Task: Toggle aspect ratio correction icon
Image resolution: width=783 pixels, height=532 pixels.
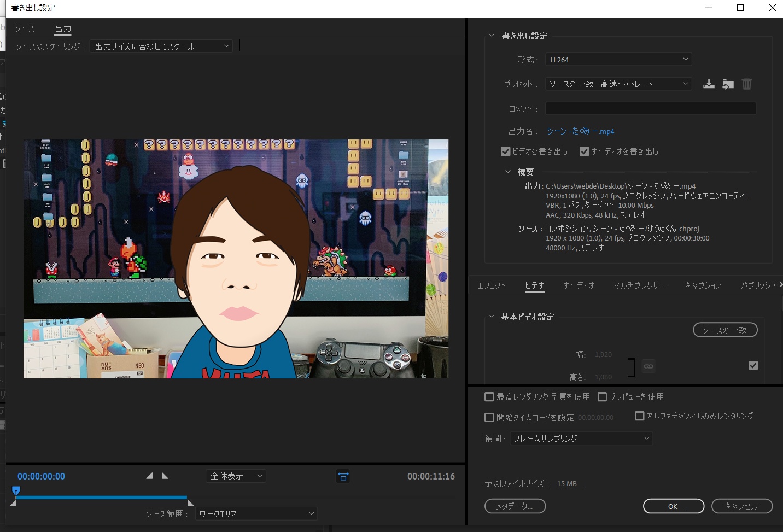Action: (x=343, y=476)
